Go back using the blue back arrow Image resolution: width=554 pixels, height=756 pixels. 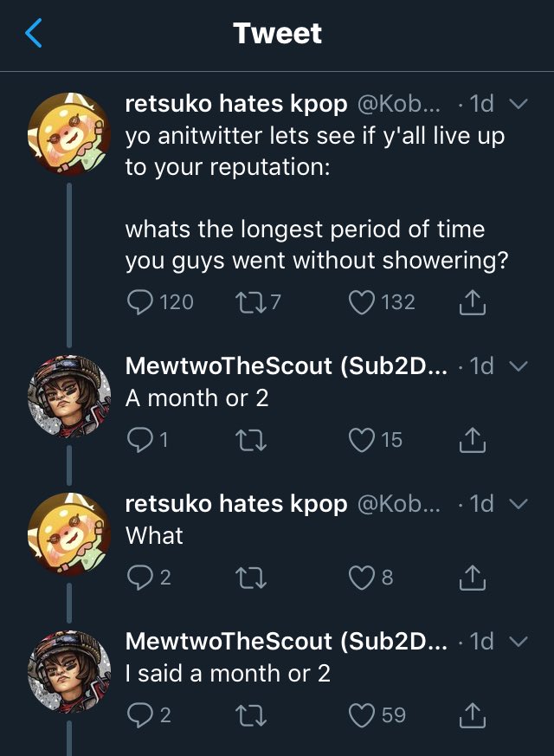pyautogui.click(x=33, y=34)
